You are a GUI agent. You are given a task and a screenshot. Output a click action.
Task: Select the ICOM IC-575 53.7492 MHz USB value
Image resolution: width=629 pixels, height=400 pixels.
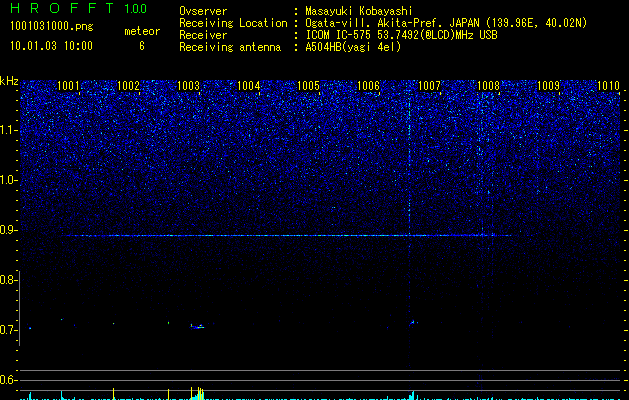[401, 35]
